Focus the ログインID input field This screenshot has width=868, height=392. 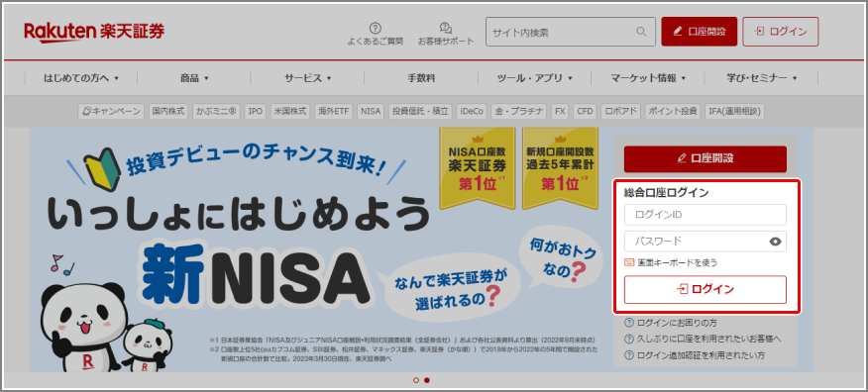pyautogui.click(x=705, y=215)
